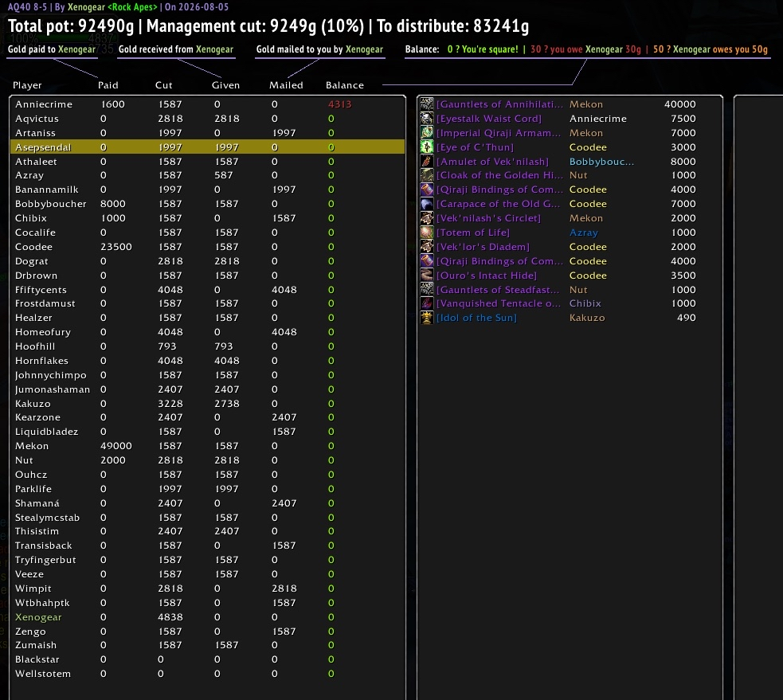Select the Blackstar player row
Image resolution: width=783 pixels, height=700 pixels.
tap(207, 659)
